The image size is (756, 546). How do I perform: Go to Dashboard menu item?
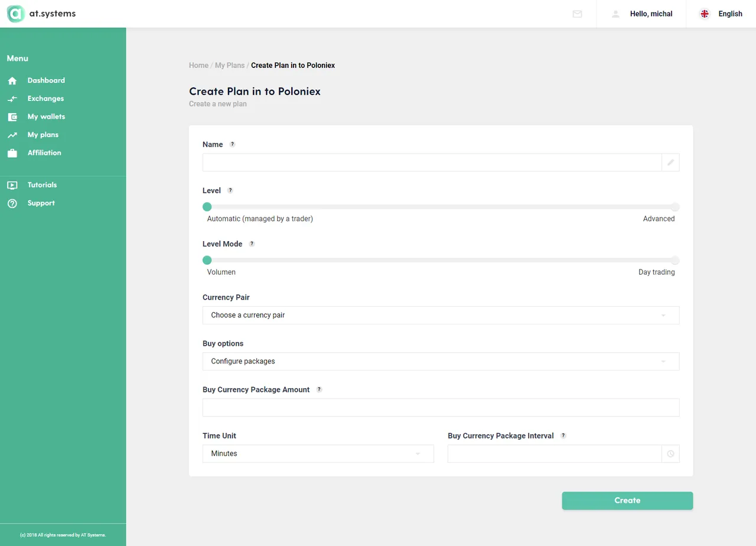coord(46,80)
